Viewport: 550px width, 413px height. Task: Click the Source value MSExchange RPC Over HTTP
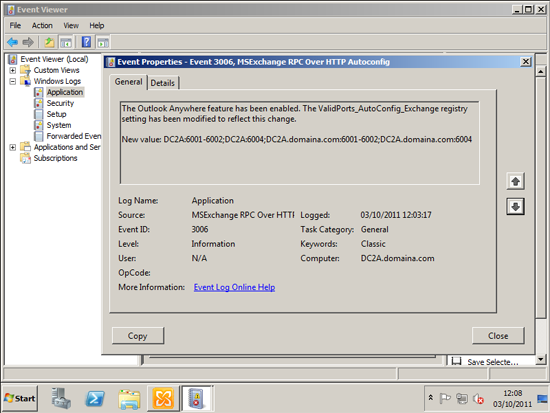click(x=243, y=215)
